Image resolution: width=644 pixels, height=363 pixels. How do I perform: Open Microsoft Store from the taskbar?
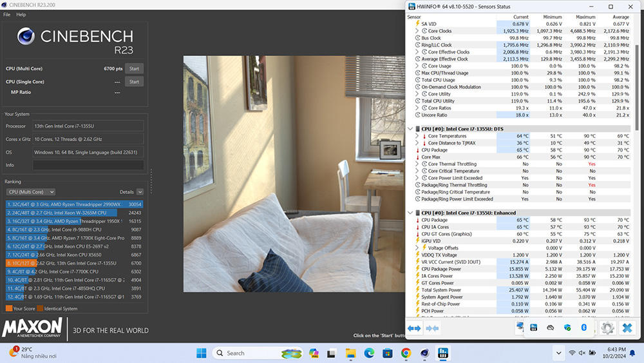[x=387, y=353]
